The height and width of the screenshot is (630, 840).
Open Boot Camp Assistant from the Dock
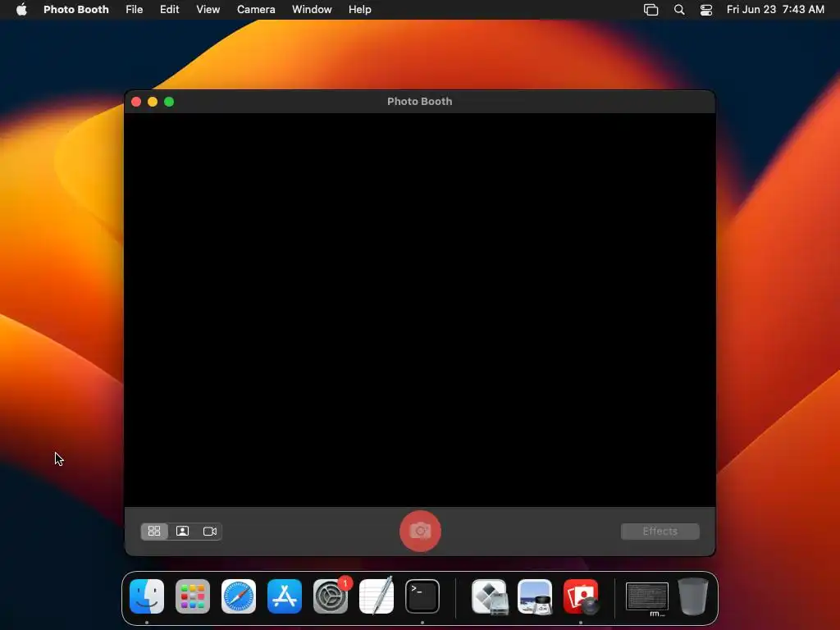(x=490, y=596)
